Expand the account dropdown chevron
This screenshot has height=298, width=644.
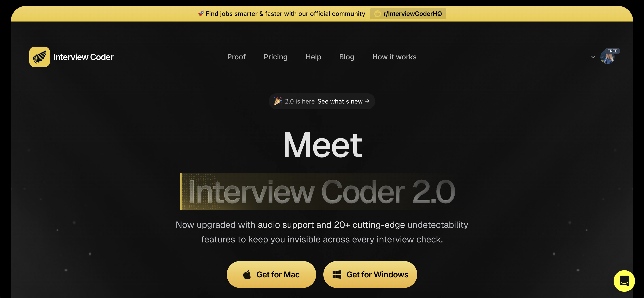coord(593,57)
